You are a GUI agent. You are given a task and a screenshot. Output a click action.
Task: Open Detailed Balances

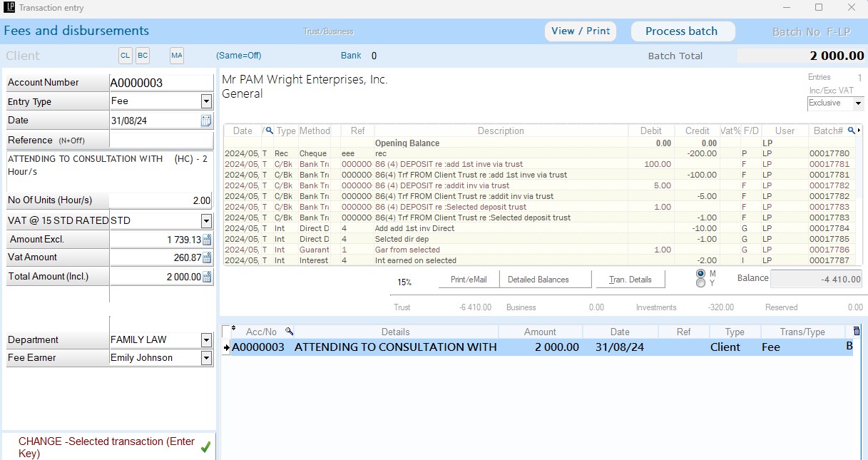pos(538,280)
